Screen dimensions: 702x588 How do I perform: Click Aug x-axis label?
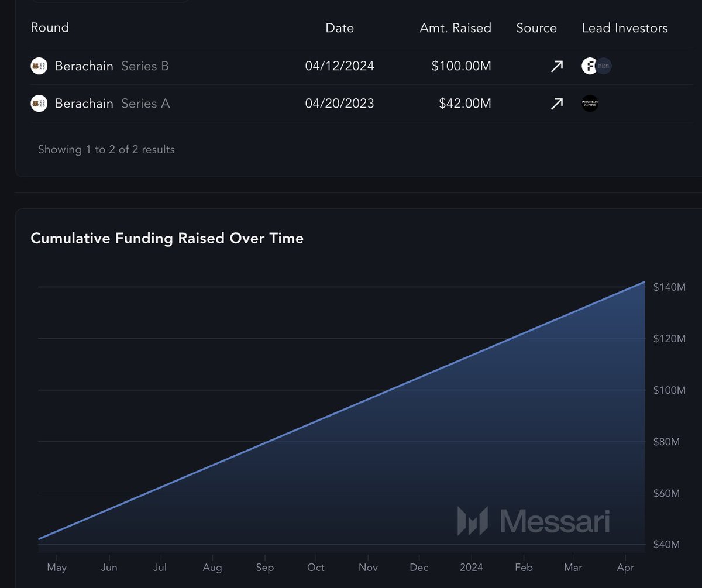pos(212,568)
